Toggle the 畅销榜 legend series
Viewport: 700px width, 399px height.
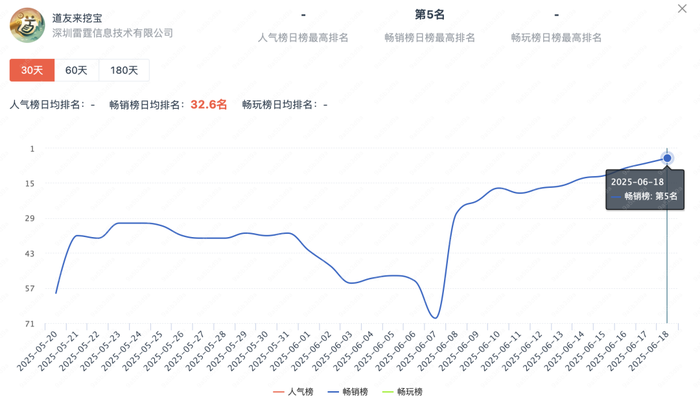click(348, 391)
